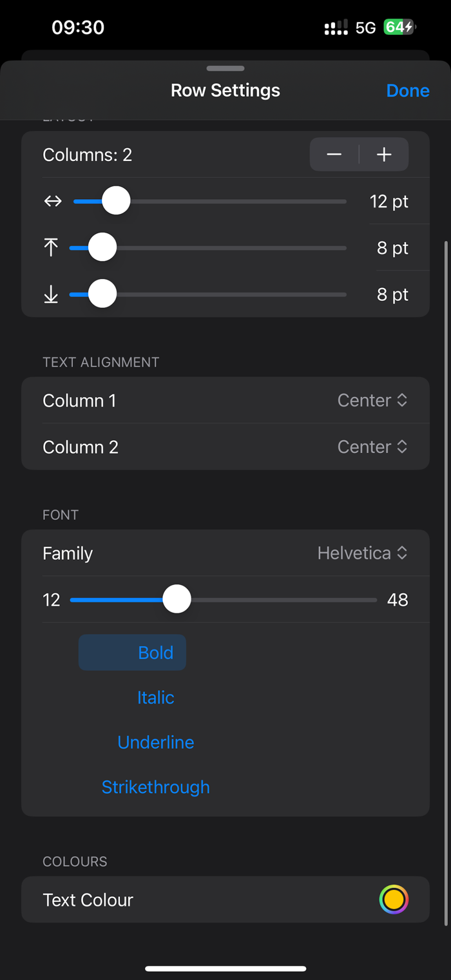Viewport: 451px width, 980px height.
Task: Click the bottom padding arrow icon
Action: 51,295
